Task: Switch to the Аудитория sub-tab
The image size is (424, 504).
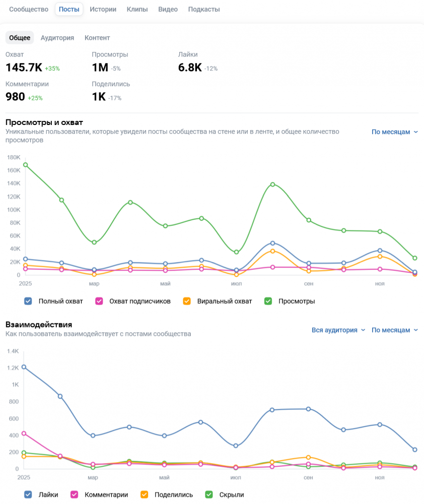Action: point(57,38)
